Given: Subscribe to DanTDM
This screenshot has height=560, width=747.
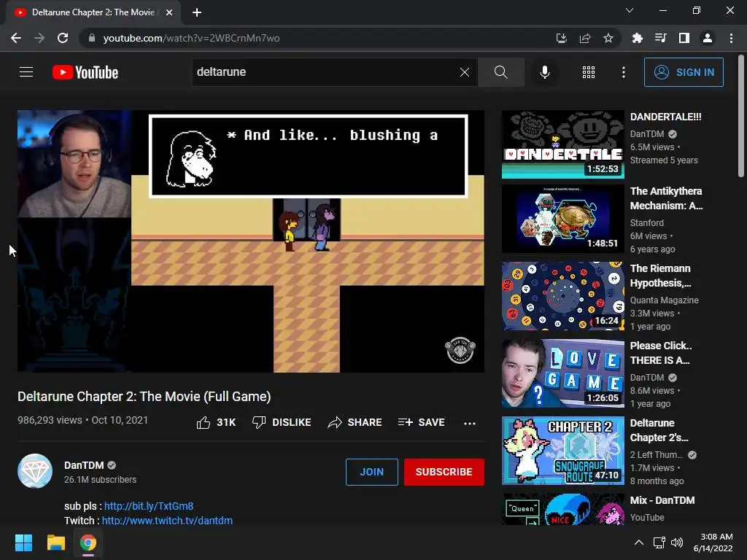Looking at the screenshot, I should coord(444,472).
